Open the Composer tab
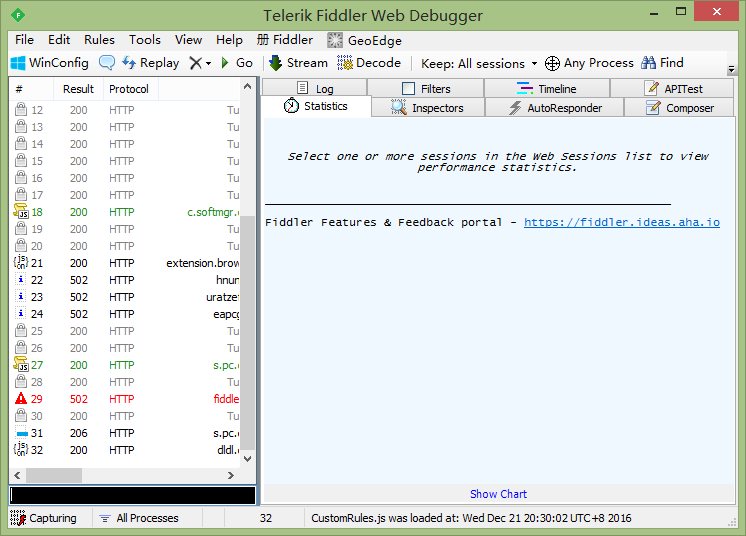746x536 pixels. coord(679,107)
